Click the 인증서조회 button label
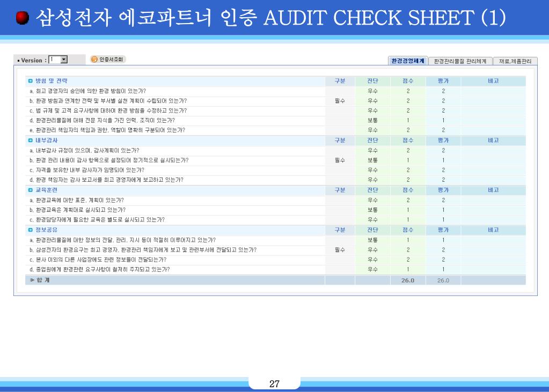549x392 pixels. pos(111,60)
